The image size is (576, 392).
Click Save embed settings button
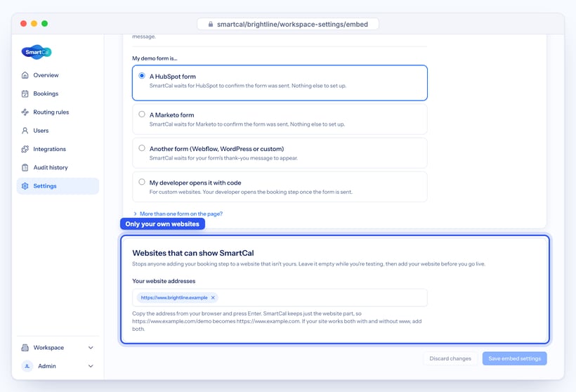pyautogui.click(x=514, y=358)
